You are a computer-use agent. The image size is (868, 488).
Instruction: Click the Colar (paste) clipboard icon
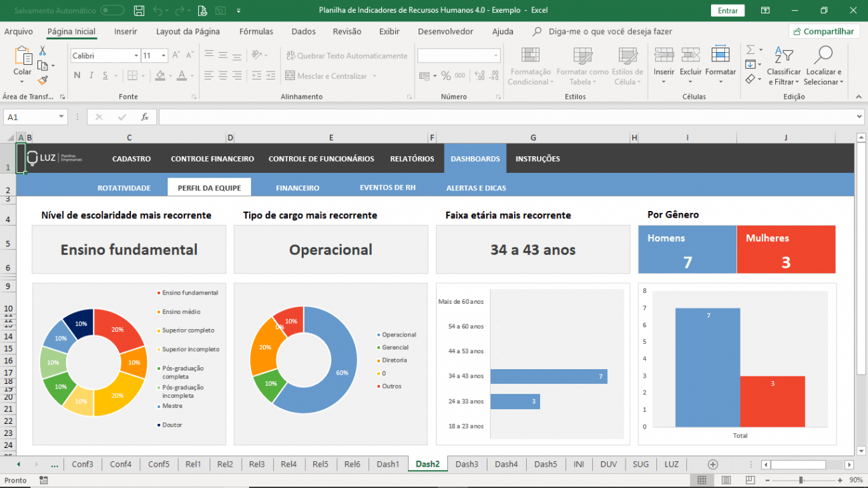(23, 56)
